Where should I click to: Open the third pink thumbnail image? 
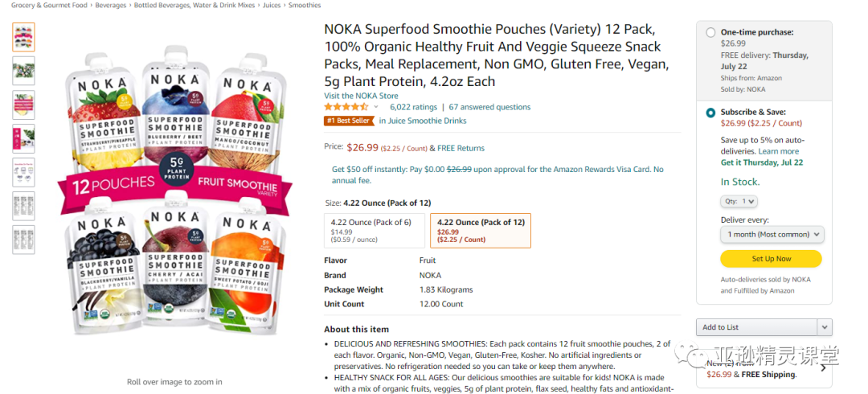click(x=23, y=105)
